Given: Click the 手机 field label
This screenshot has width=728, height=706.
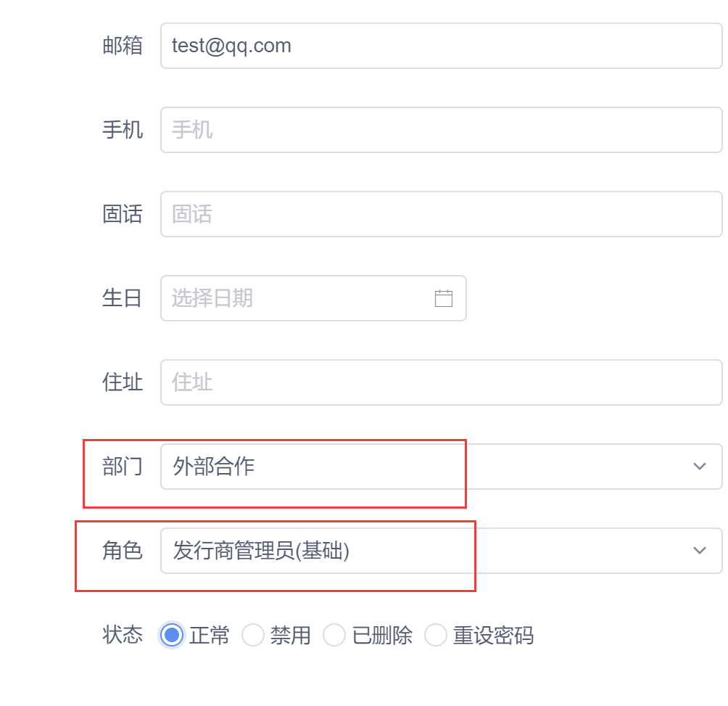Looking at the screenshot, I should (123, 130).
